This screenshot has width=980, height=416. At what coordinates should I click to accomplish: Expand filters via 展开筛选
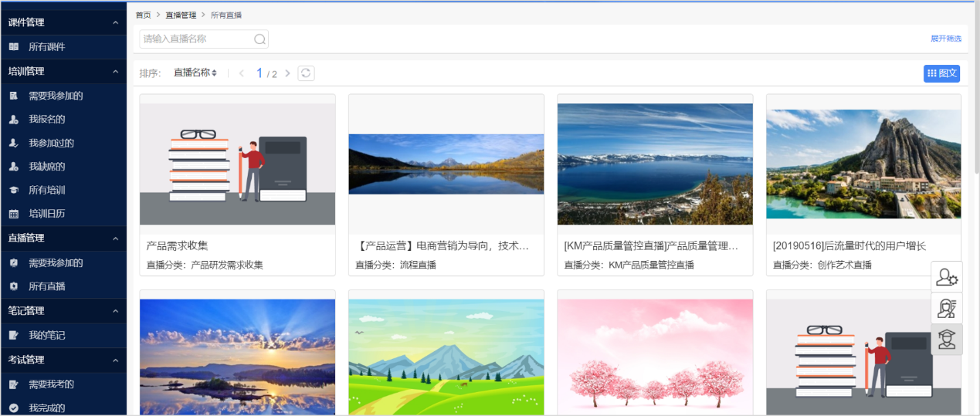pyautogui.click(x=946, y=39)
